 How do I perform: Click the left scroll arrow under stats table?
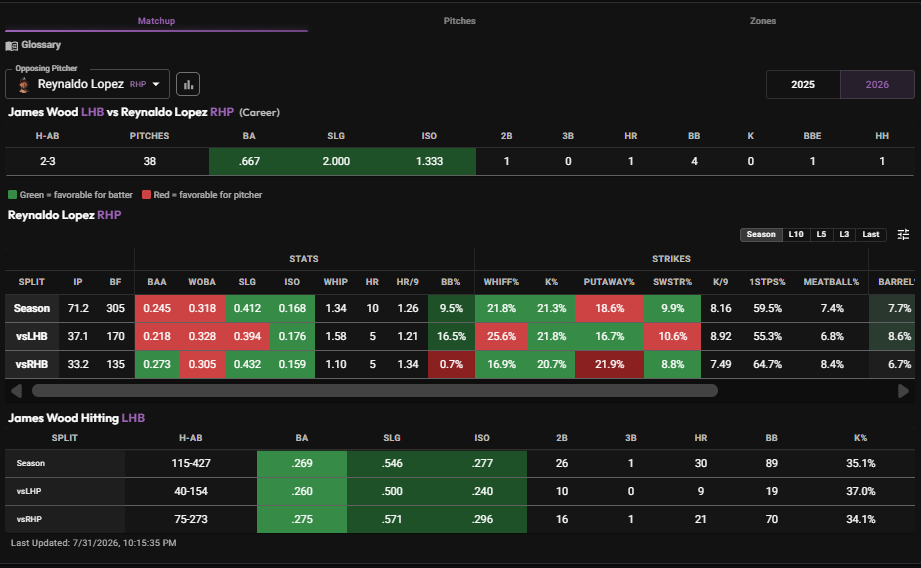16,391
